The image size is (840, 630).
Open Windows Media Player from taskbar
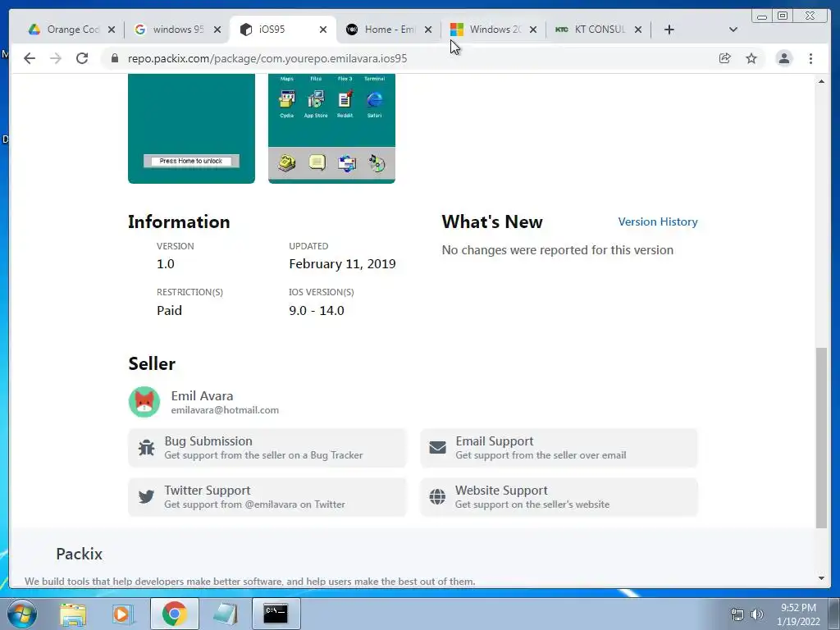click(123, 614)
